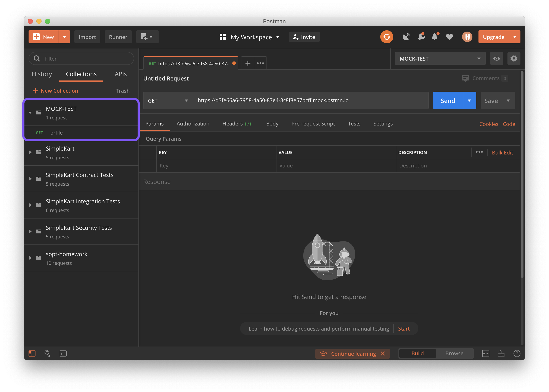Open keyboard shortcuts icon in status bar
The height and width of the screenshot is (392, 549).
pos(501,353)
